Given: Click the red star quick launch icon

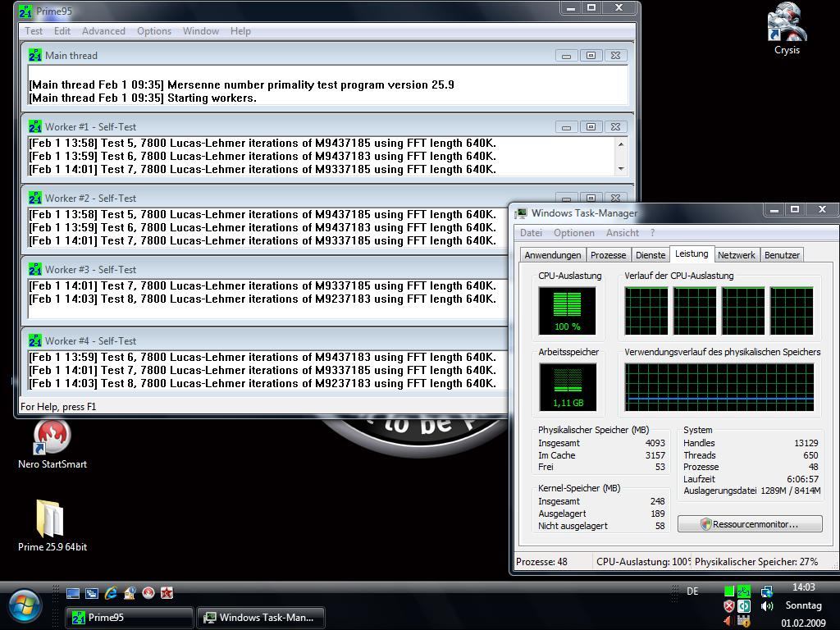Looking at the screenshot, I should tap(167, 593).
